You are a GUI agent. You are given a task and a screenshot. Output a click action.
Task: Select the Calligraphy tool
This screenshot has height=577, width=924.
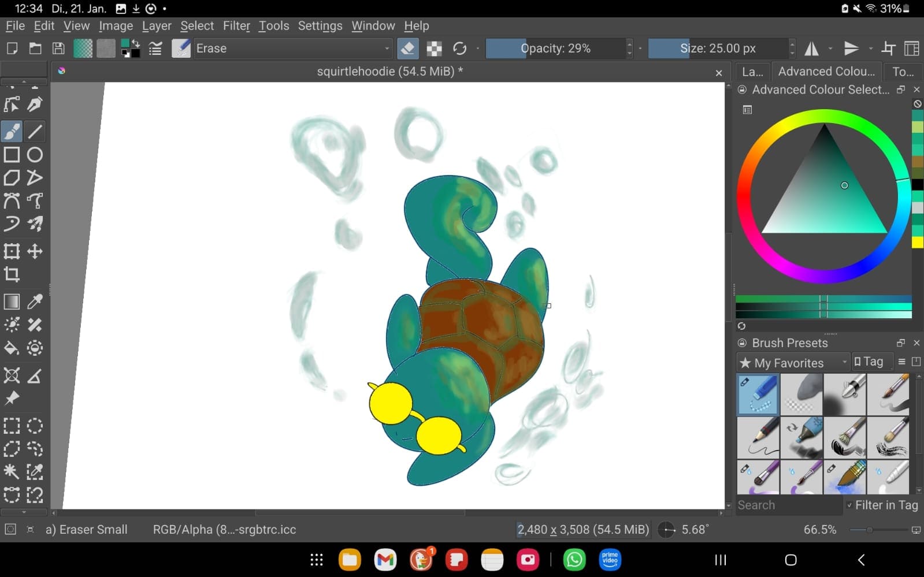[35, 105]
